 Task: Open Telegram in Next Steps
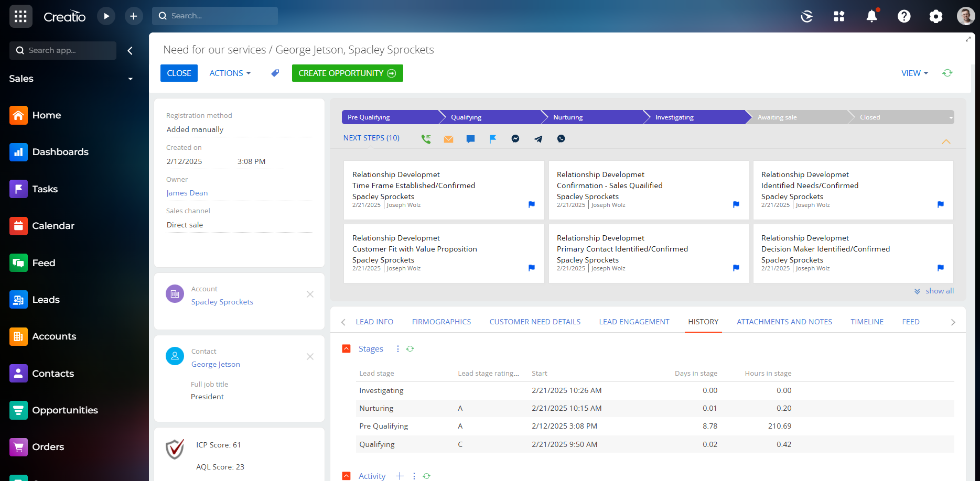tap(539, 139)
